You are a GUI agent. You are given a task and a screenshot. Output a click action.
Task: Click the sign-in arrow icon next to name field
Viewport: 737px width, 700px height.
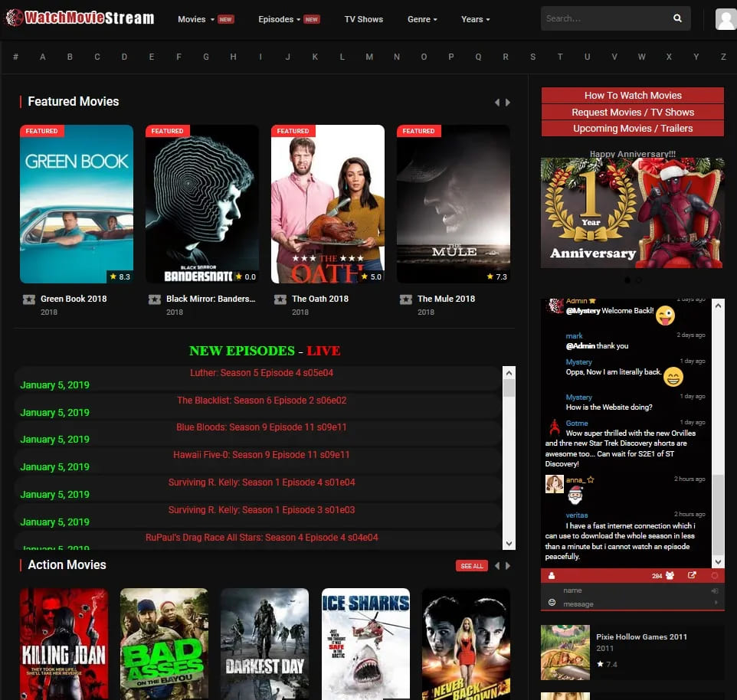(x=715, y=590)
